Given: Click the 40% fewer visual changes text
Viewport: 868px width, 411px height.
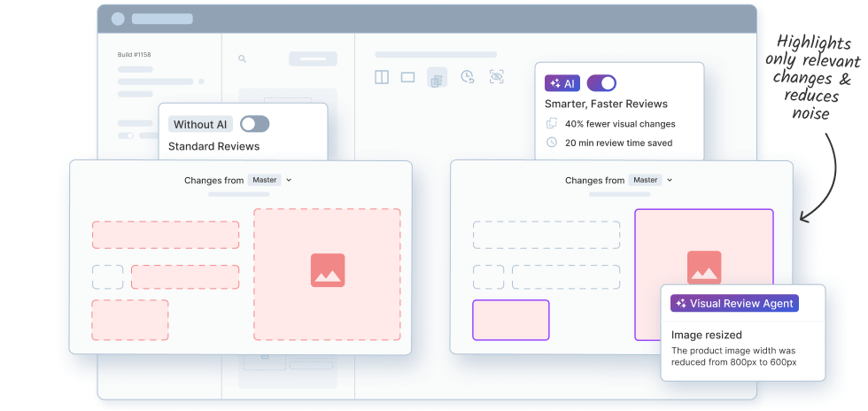Looking at the screenshot, I should click(620, 124).
